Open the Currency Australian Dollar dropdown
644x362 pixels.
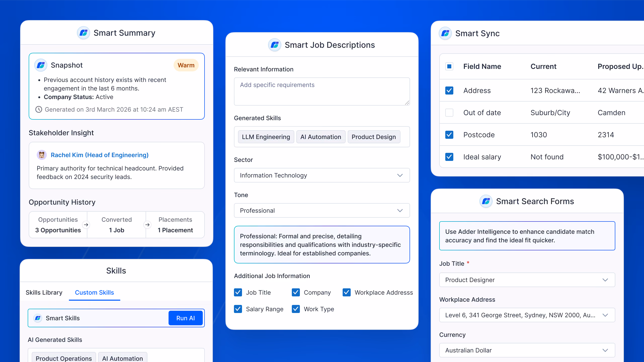coord(527,350)
